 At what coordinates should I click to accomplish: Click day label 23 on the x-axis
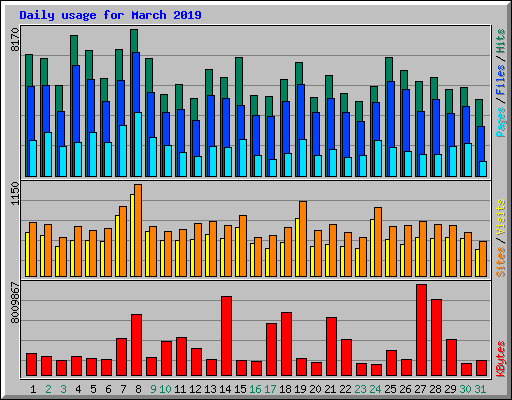click(360, 389)
